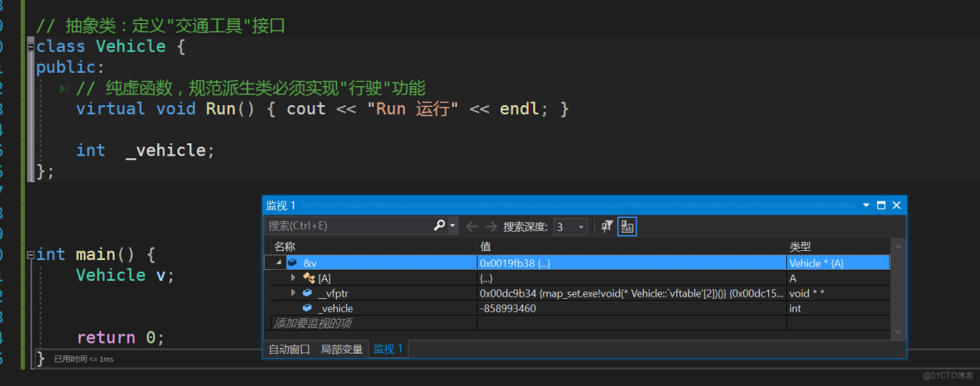Toggle the highlighted format view toolbar icon
This screenshot has height=386, width=980.
point(627,226)
